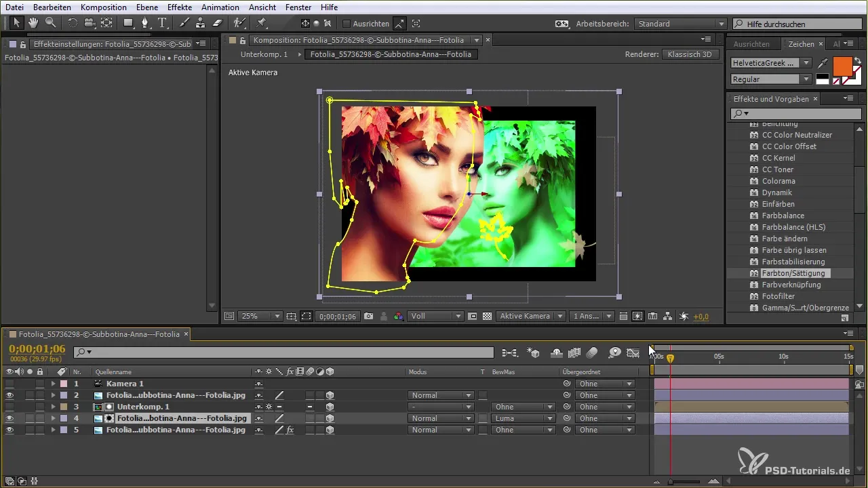Open the 25% magnification dropdown
The image size is (868, 488).
[261, 316]
